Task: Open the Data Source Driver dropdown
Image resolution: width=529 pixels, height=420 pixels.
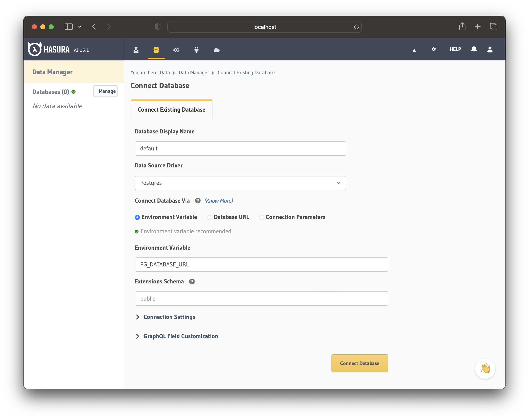Action: [x=240, y=183]
